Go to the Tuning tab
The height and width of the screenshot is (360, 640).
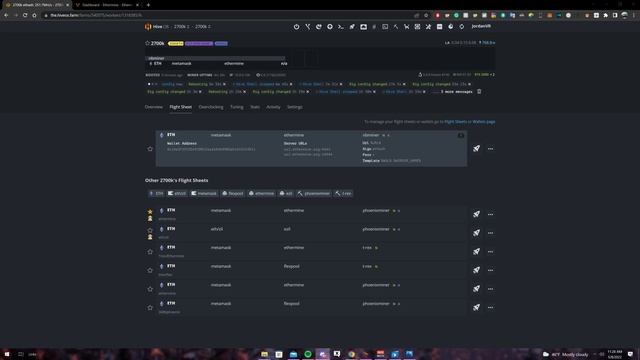click(x=237, y=107)
